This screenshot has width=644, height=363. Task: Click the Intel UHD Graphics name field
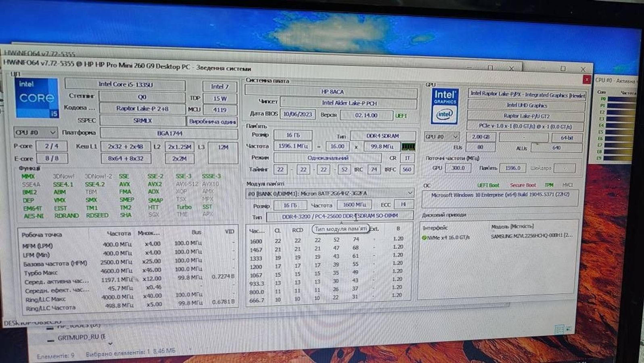tap(527, 105)
